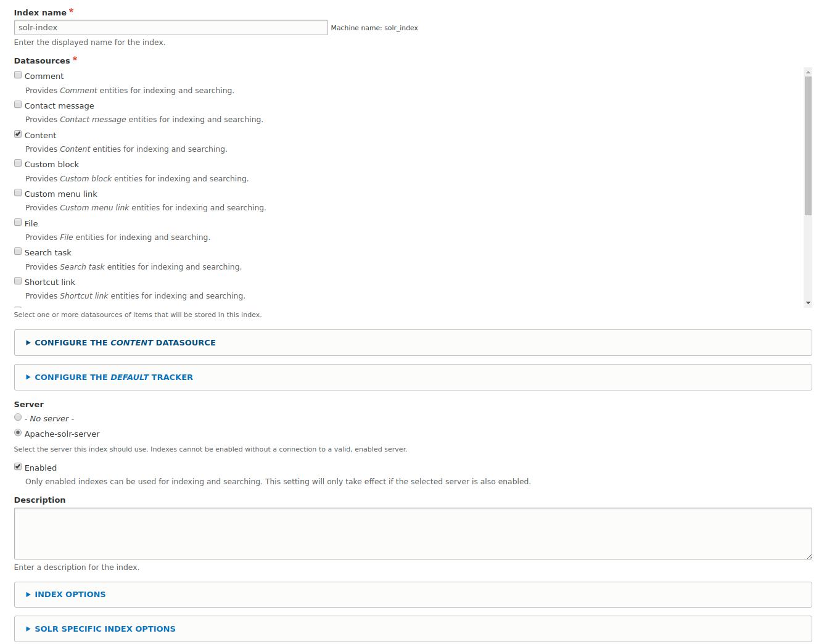Open the Solr Specific Index Options section
819x644 pixels.
105,629
